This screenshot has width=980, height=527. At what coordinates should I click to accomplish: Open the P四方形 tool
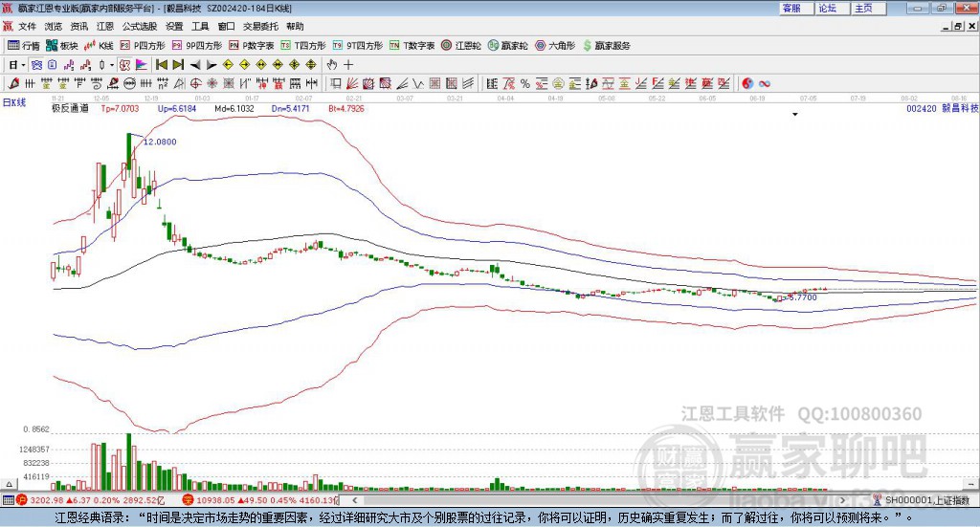pyautogui.click(x=142, y=46)
